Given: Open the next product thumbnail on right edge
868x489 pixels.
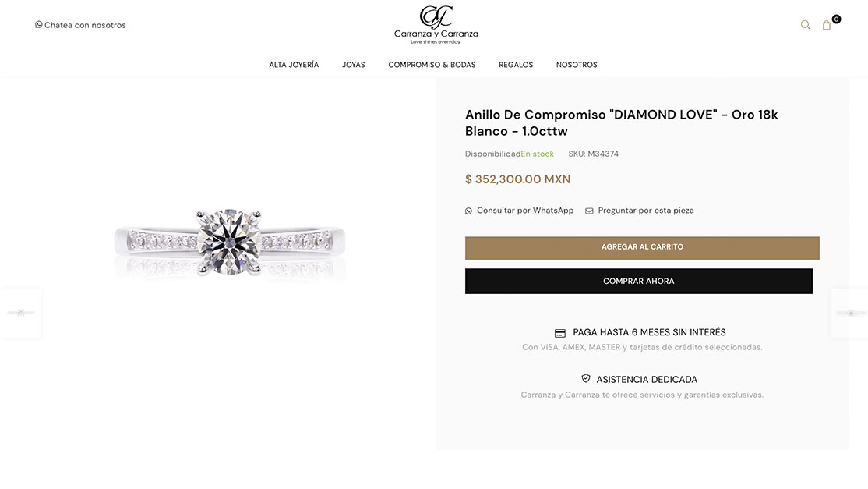Looking at the screenshot, I should pos(850,313).
